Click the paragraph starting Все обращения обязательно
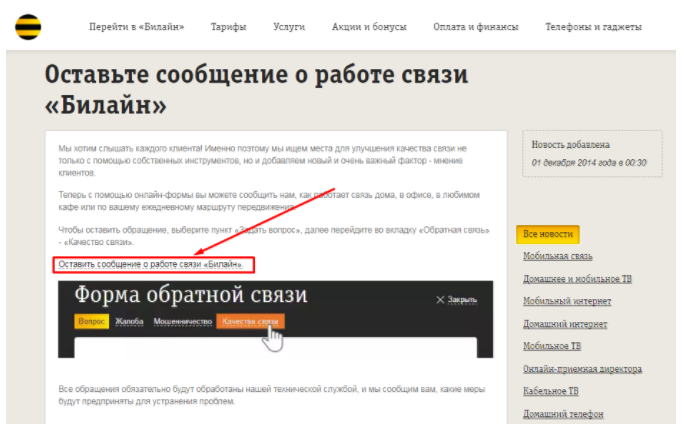Viewport: 685px width, 432px height. tap(272, 395)
